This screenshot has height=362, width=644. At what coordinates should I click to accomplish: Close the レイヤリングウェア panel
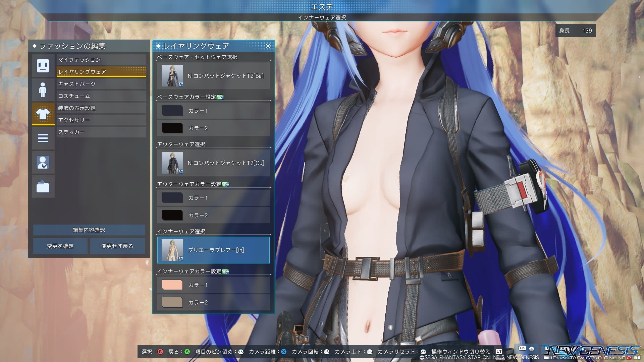(268, 46)
